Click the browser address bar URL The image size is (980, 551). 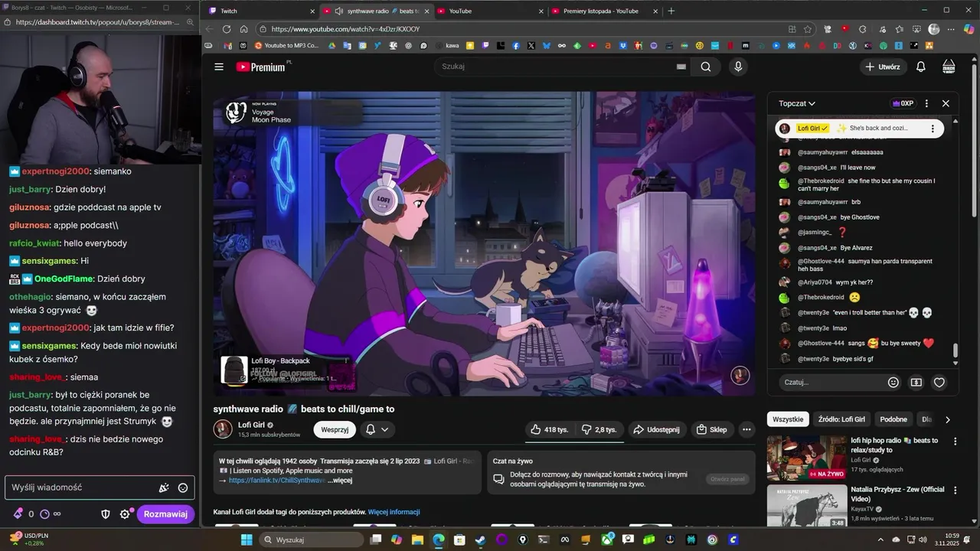[x=345, y=29]
